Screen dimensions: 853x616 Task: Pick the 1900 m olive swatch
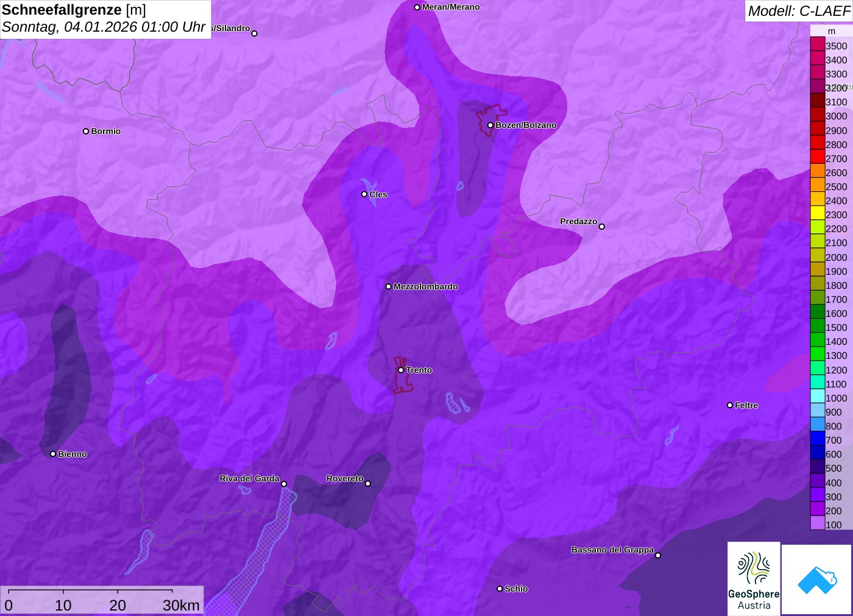click(817, 269)
